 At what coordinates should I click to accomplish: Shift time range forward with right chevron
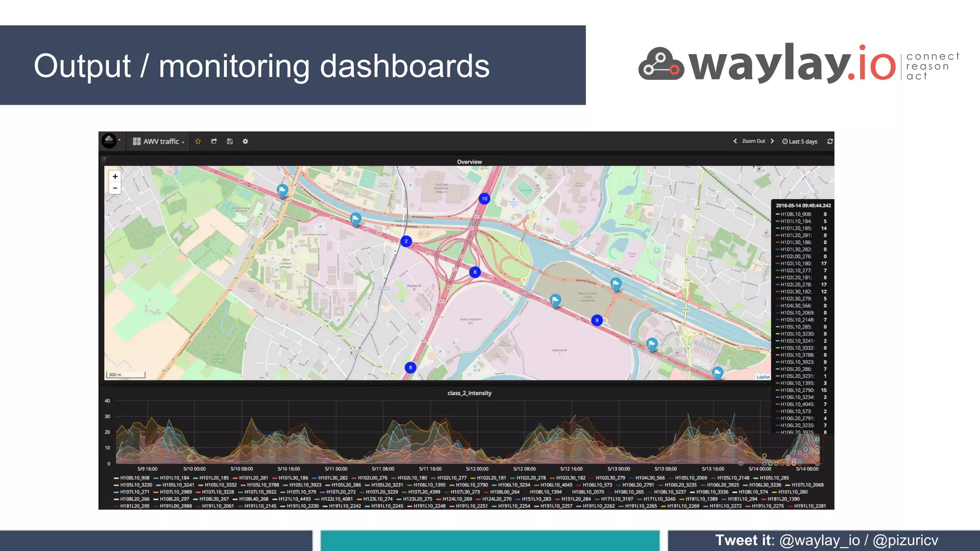(x=772, y=141)
